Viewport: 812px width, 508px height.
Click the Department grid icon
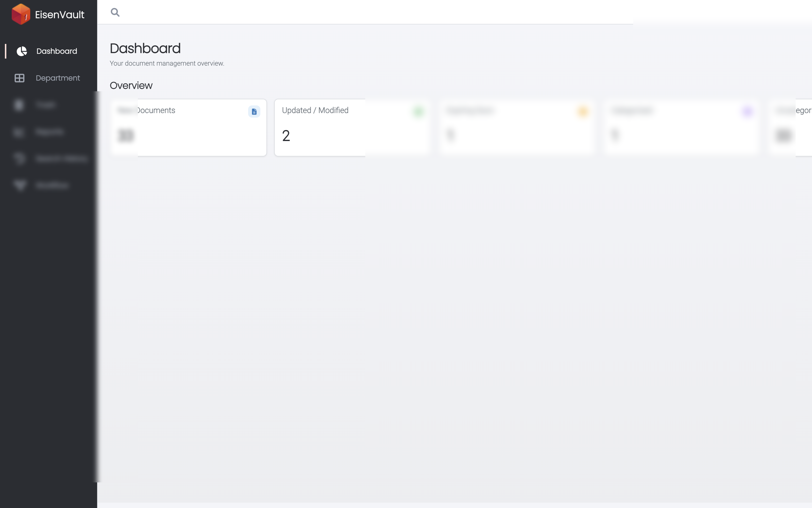coord(20,78)
